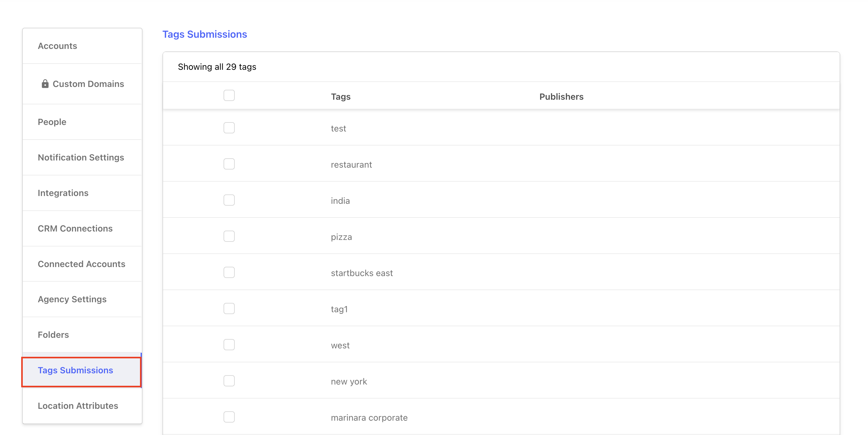Open Notification Settings
The image size is (868, 435).
(82, 157)
